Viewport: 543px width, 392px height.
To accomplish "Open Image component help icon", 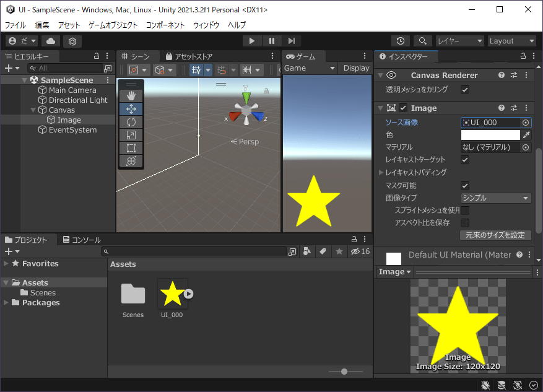I will click(x=502, y=108).
